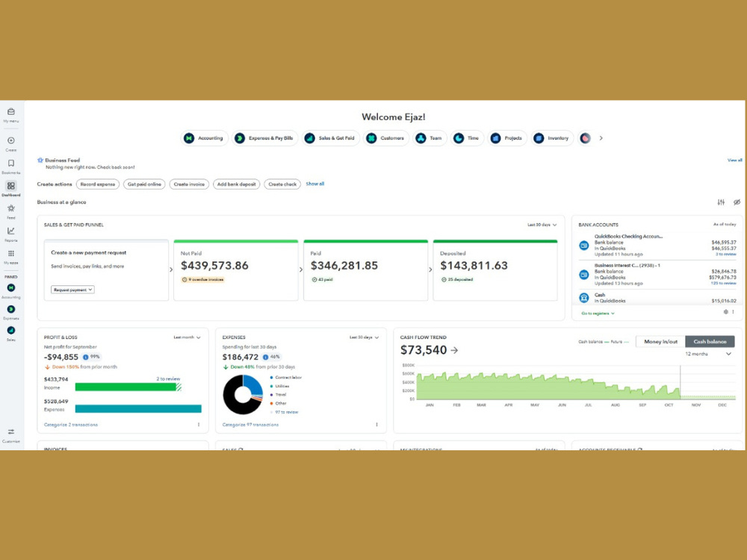
Task: Click View all in Business Feed
Action: tap(734, 160)
